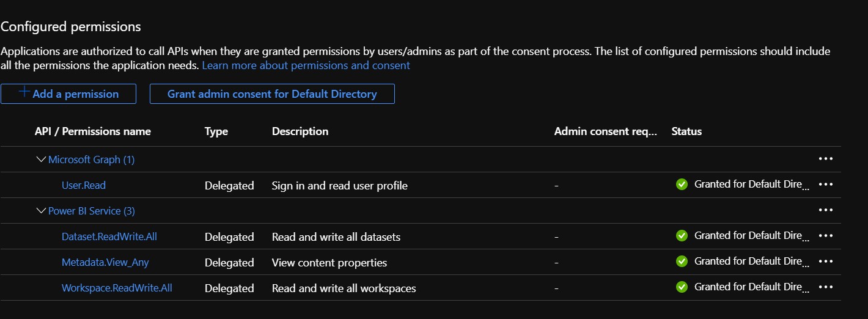Select 'Read and write all datasets' description

tap(336, 237)
